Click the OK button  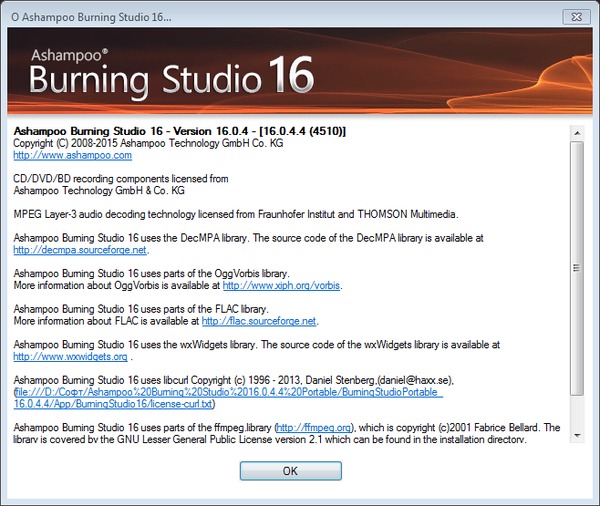290,470
